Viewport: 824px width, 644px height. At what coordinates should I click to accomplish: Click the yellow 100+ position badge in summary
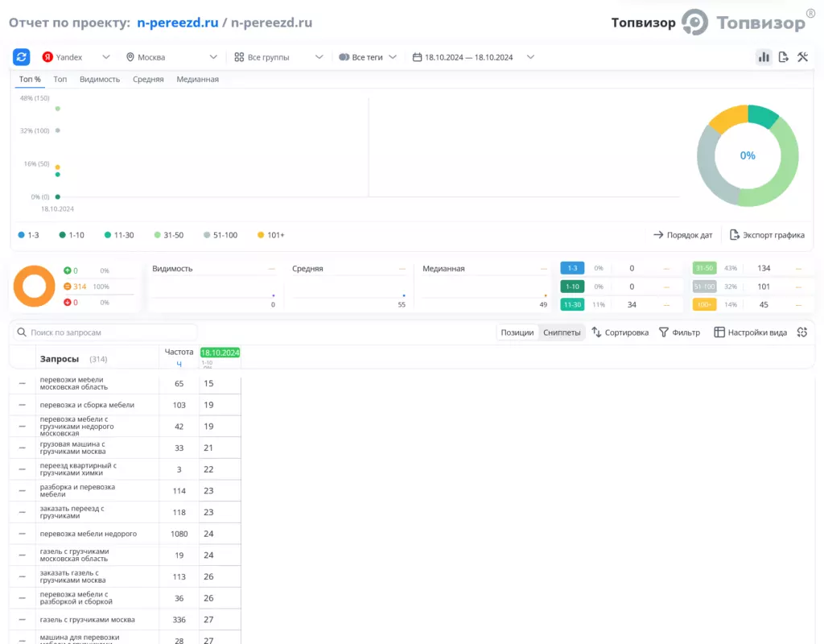[x=704, y=304]
